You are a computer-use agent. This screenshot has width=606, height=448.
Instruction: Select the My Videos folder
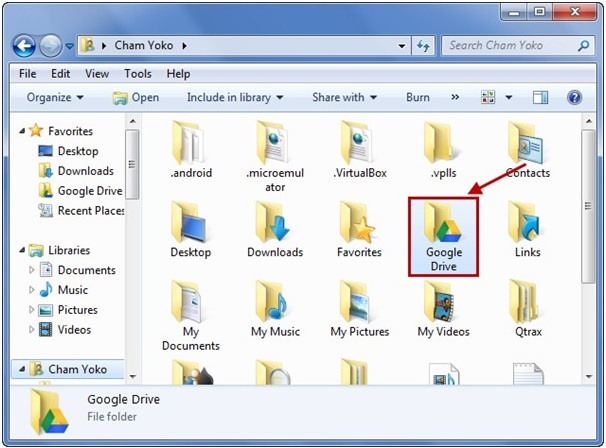[443, 309]
